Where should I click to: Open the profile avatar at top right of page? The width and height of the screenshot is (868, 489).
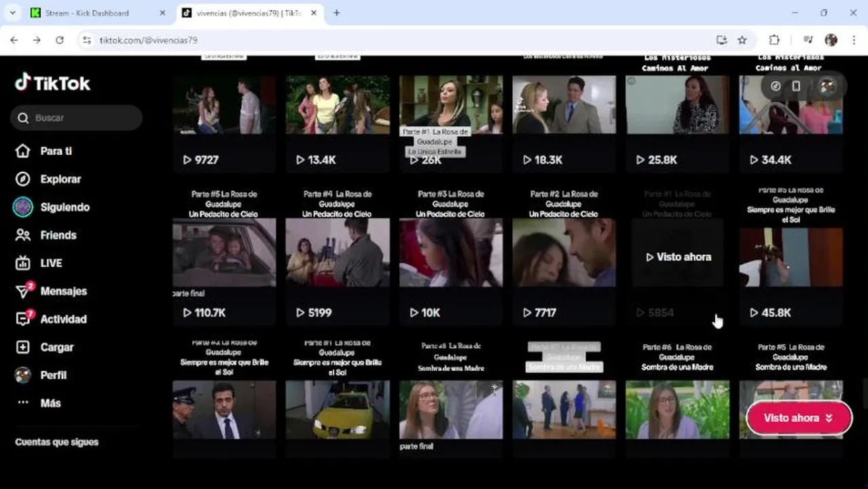[x=827, y=86]
